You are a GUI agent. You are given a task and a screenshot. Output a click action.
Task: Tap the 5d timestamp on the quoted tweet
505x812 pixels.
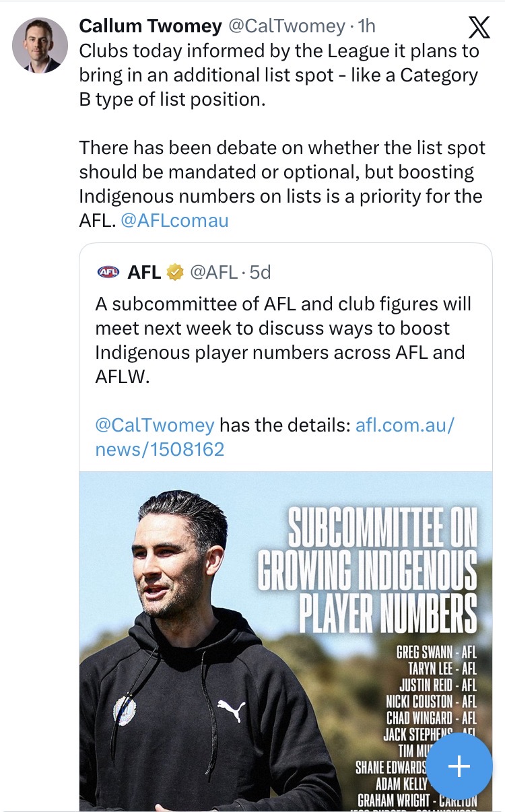[260, 272]
